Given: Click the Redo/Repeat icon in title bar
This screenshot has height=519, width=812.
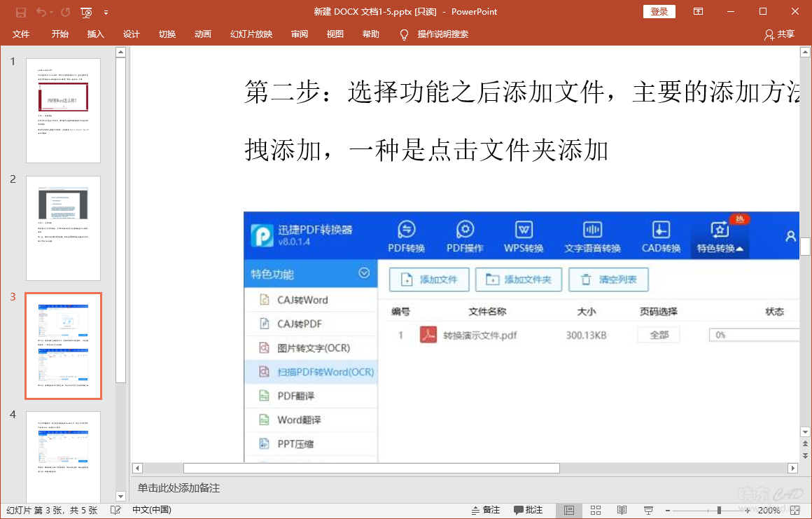Looking at the screenshot, I should 65,12.
